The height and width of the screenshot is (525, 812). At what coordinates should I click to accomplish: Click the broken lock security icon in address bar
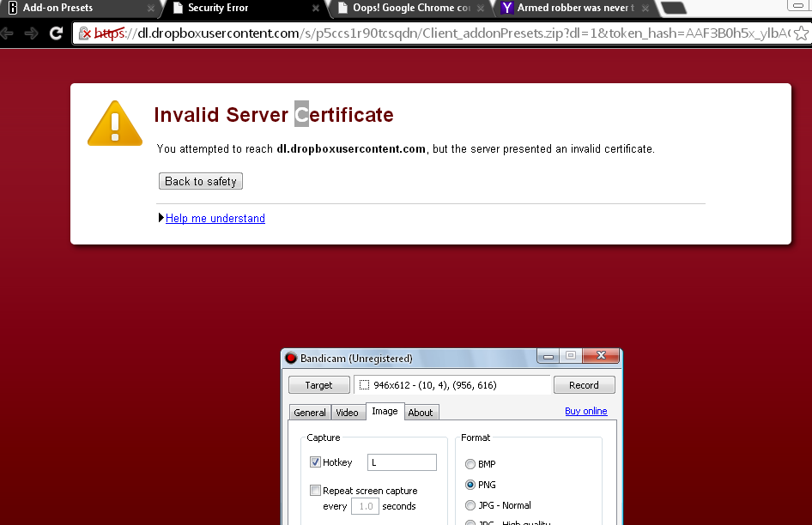point(85,33)
